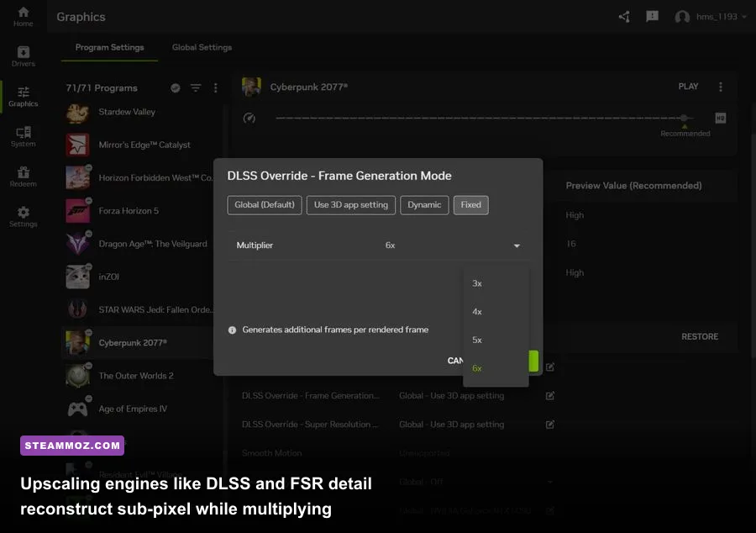Click Cyberpunk 2077 header game icon

251,87
